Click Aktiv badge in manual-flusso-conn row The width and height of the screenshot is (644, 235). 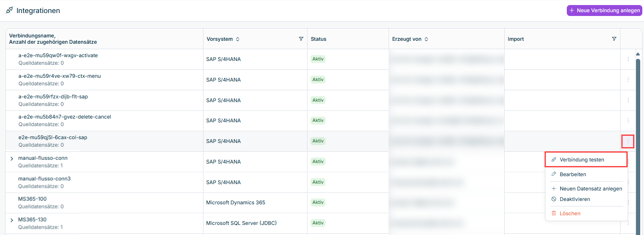click(318, 162)
